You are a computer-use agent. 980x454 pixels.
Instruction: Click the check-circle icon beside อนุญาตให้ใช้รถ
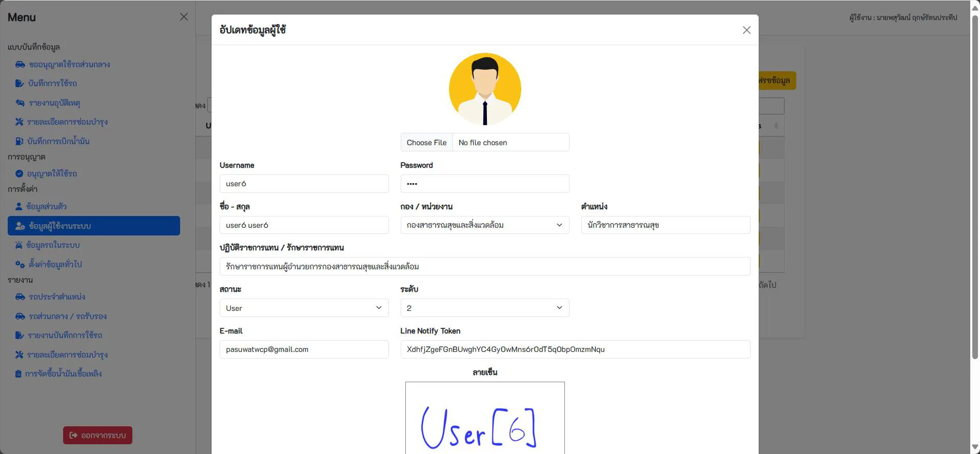pos(19,174)
